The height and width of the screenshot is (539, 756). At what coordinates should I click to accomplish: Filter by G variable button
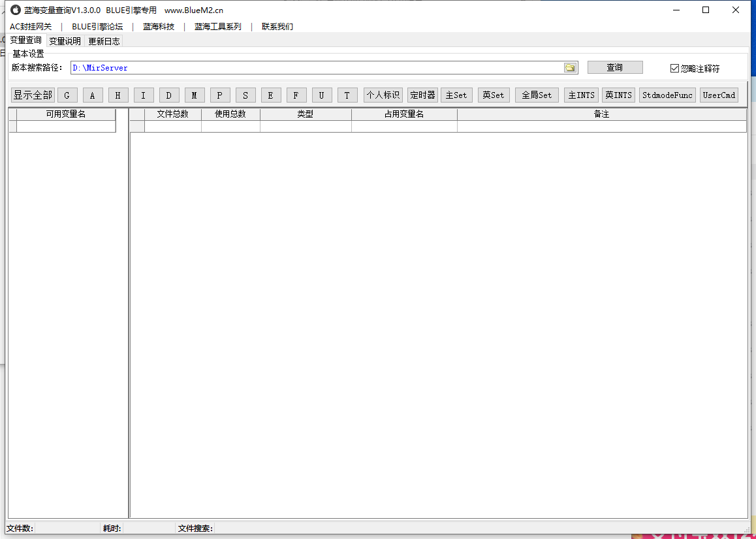(x=67, y=95)
